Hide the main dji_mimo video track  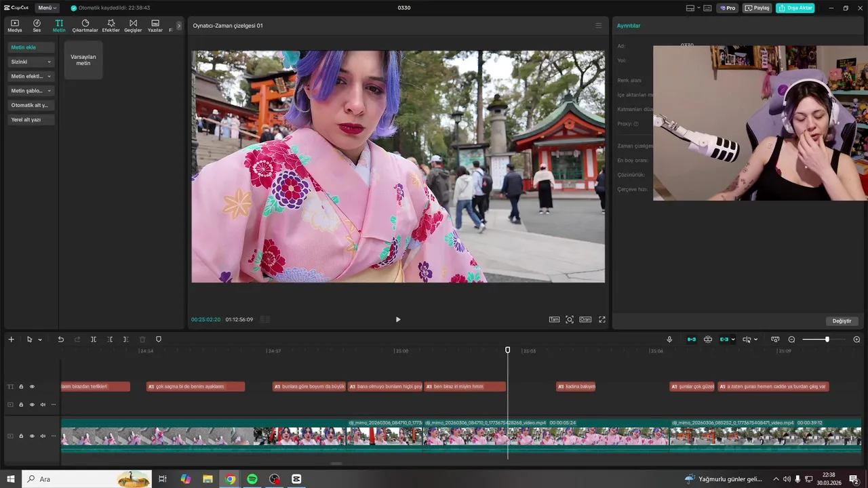(32, 436)
